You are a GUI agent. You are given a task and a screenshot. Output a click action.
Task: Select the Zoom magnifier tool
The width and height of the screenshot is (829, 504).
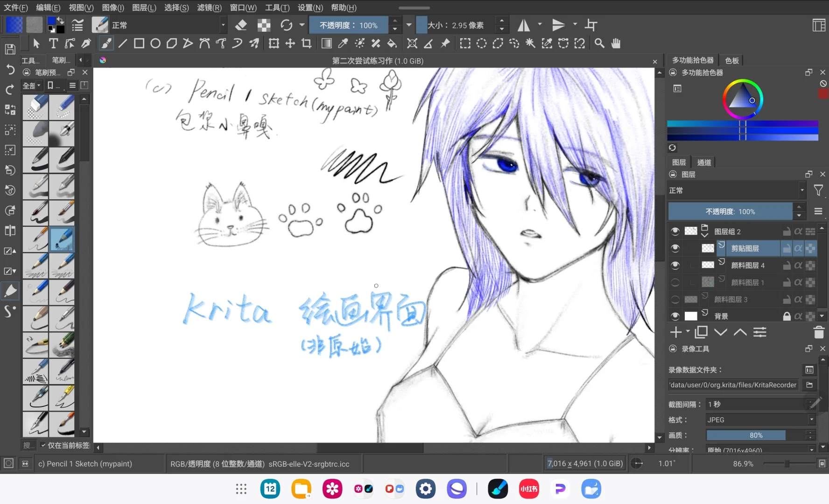[600, 43]
